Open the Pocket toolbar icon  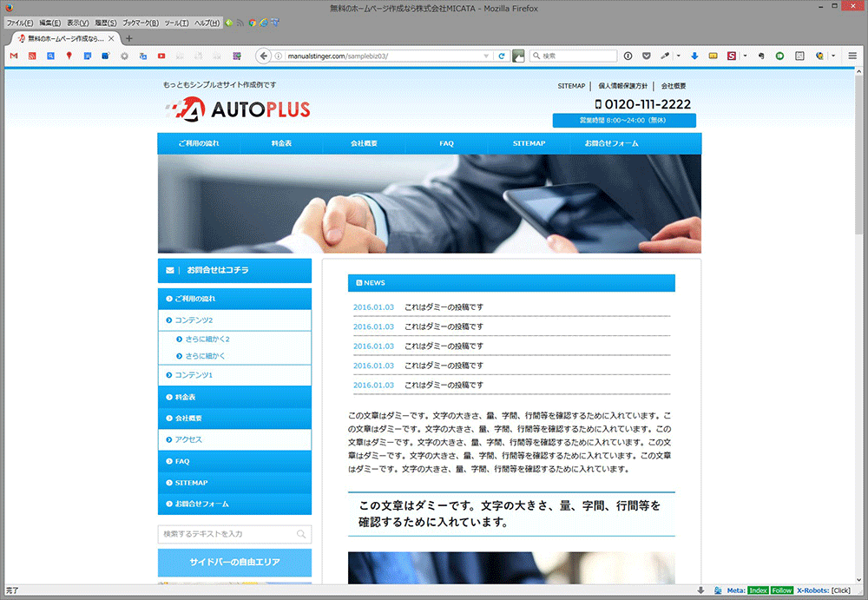point(646,56)
